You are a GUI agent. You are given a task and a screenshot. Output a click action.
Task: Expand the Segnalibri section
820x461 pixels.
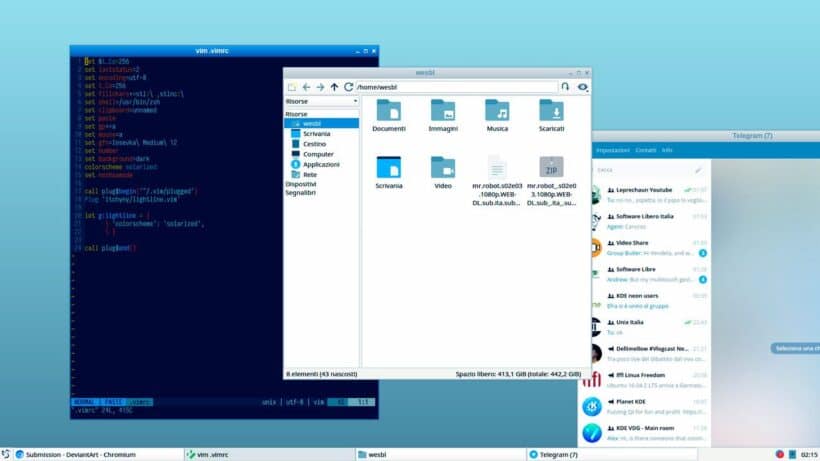point(301,193)
